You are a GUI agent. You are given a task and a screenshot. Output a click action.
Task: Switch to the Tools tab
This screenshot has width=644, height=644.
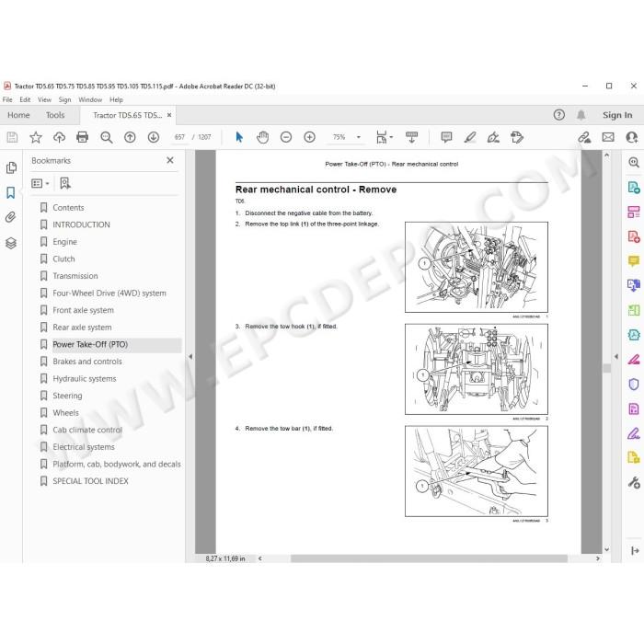(x=55, y=115)
